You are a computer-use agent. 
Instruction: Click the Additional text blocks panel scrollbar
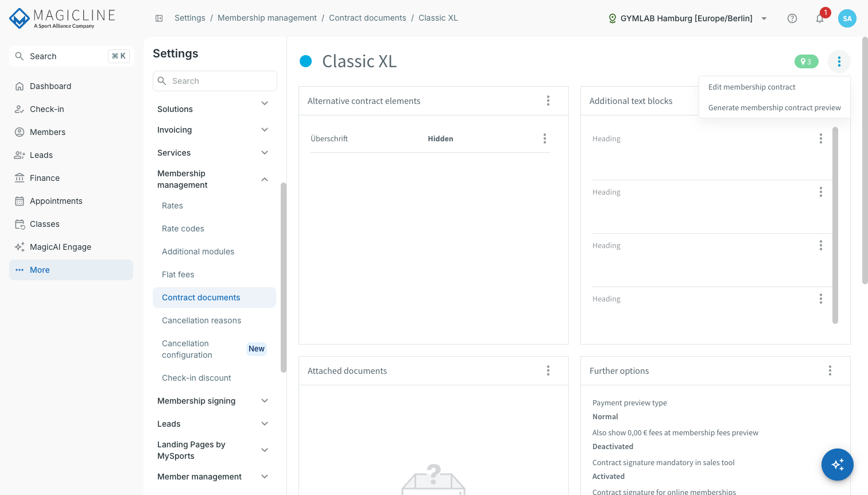click(835, 225)
